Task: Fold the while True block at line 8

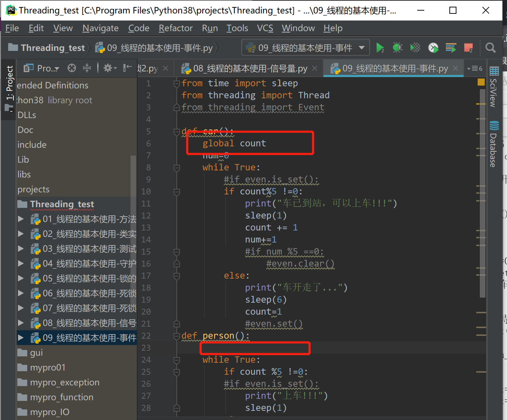Action: (x=177, y=168)
